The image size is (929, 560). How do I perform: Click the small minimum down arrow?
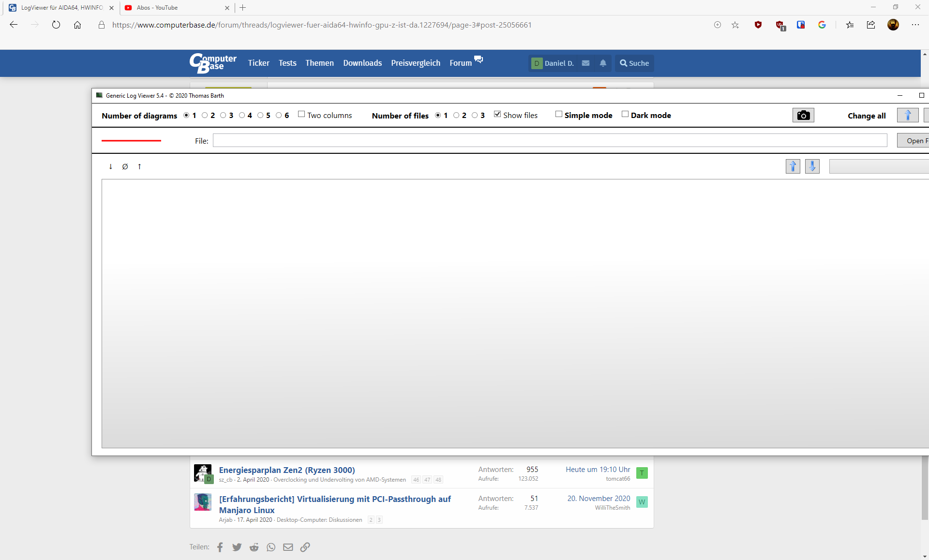[x=111, y=167]
